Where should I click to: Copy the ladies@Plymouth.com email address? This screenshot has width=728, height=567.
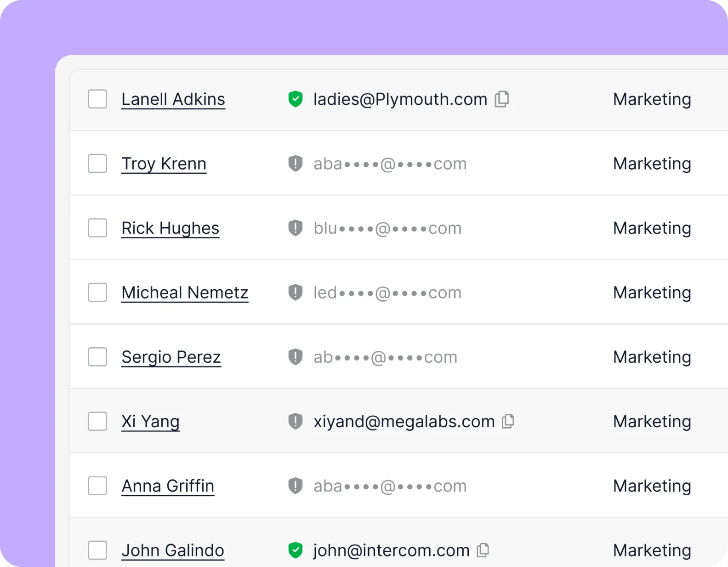tap(502, 99)
